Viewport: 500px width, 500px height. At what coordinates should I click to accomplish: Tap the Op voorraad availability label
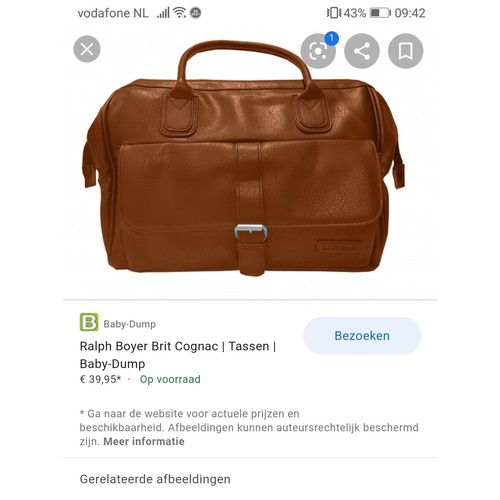point(170,379)
